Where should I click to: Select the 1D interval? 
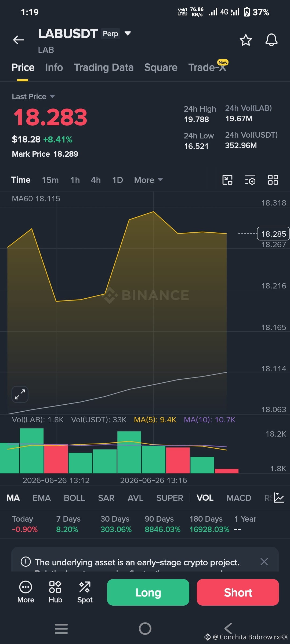point(118,180)
